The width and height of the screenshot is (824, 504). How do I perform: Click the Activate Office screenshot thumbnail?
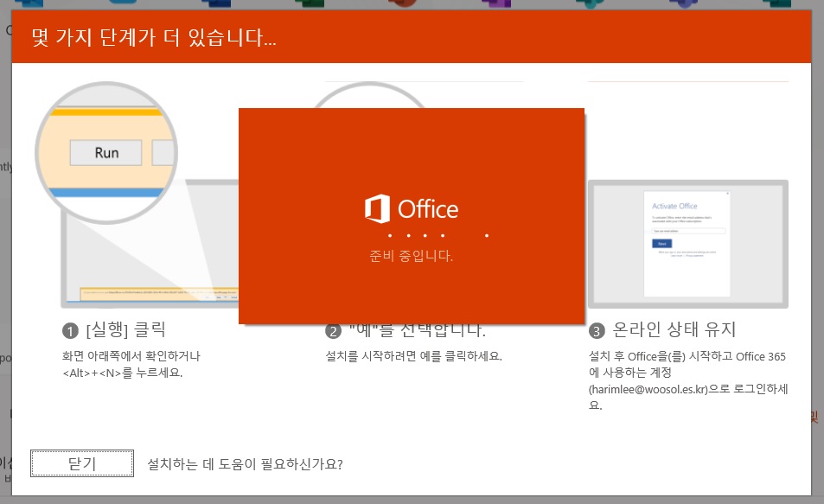[688, 244]
